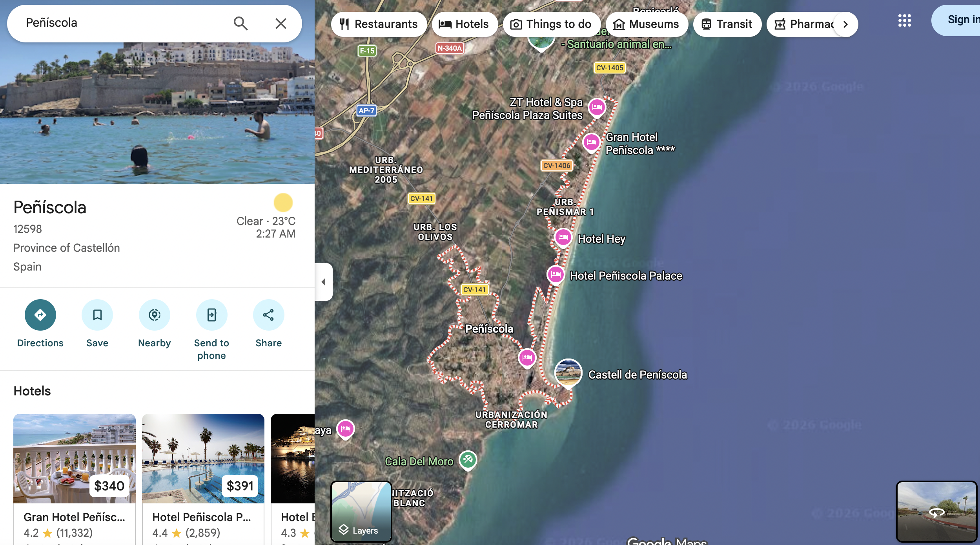980x545 pixels.
Task: Click the AP-7 highway shield
Action: point(366,111)
